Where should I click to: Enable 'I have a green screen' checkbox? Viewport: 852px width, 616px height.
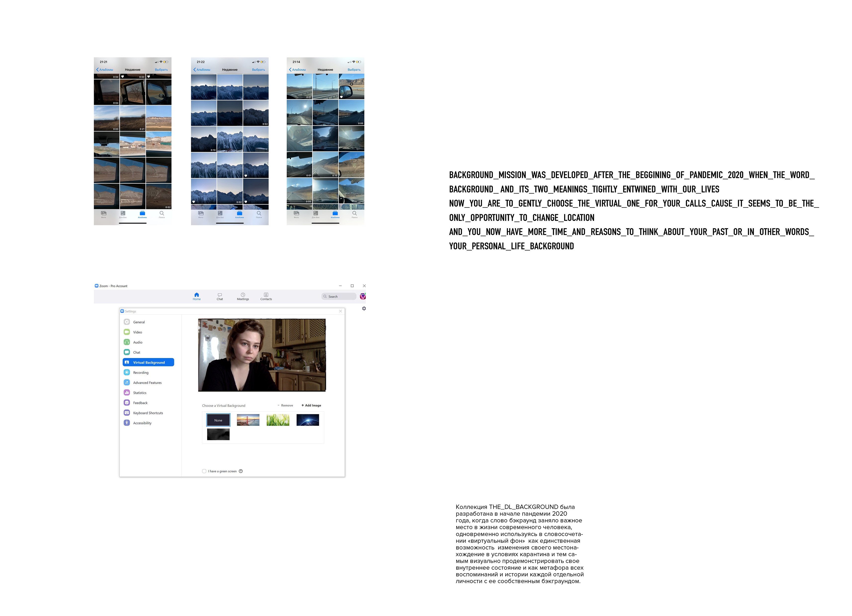pyautogui.click(x=204, y=471)
